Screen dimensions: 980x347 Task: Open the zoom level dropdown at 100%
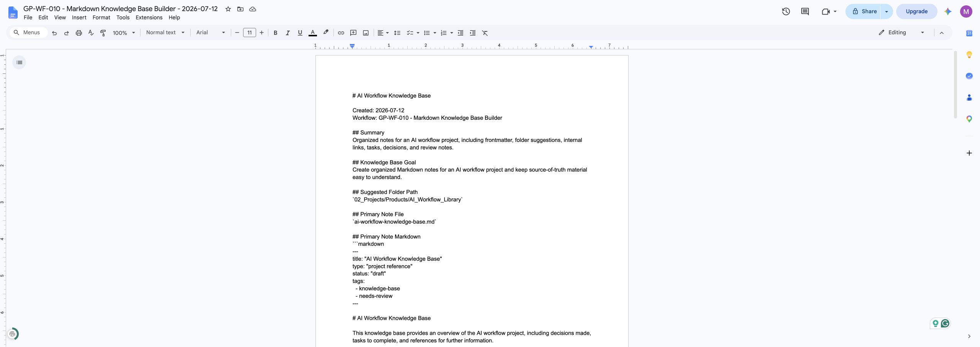[124, 33]
